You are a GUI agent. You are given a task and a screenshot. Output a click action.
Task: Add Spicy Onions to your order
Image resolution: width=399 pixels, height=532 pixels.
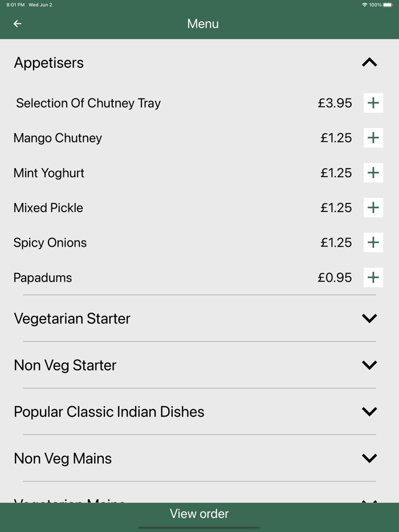[373, 242]
